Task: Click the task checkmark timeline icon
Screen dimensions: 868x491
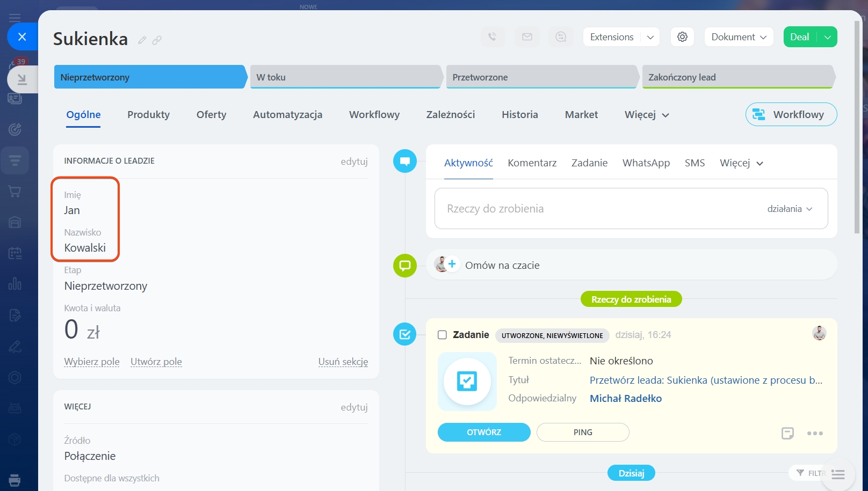Action: pyautogui.click(x=405, y=334)
